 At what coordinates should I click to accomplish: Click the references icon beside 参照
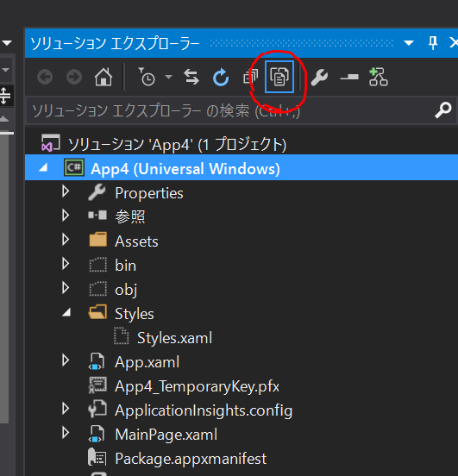pos(97,216)
